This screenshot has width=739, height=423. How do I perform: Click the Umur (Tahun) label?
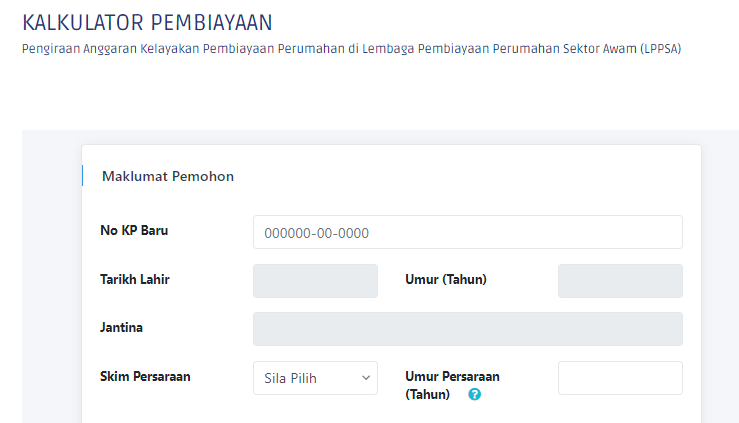446,280
